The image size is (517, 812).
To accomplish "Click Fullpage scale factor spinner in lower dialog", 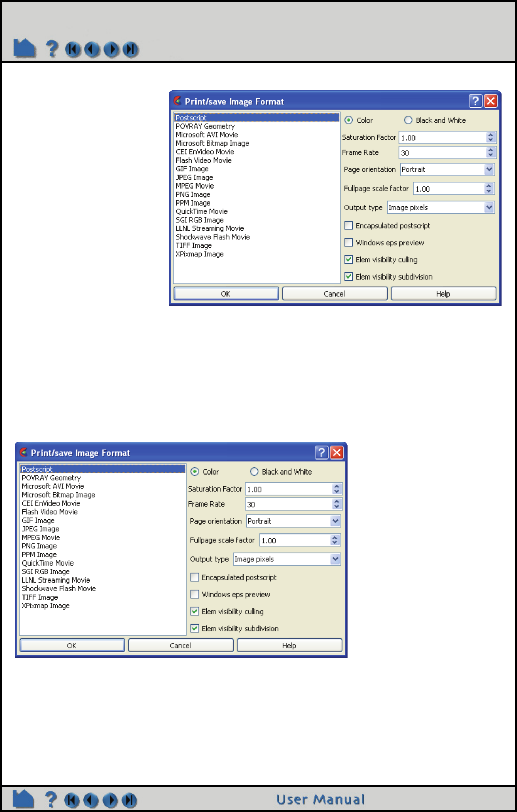I will [335, 540].
